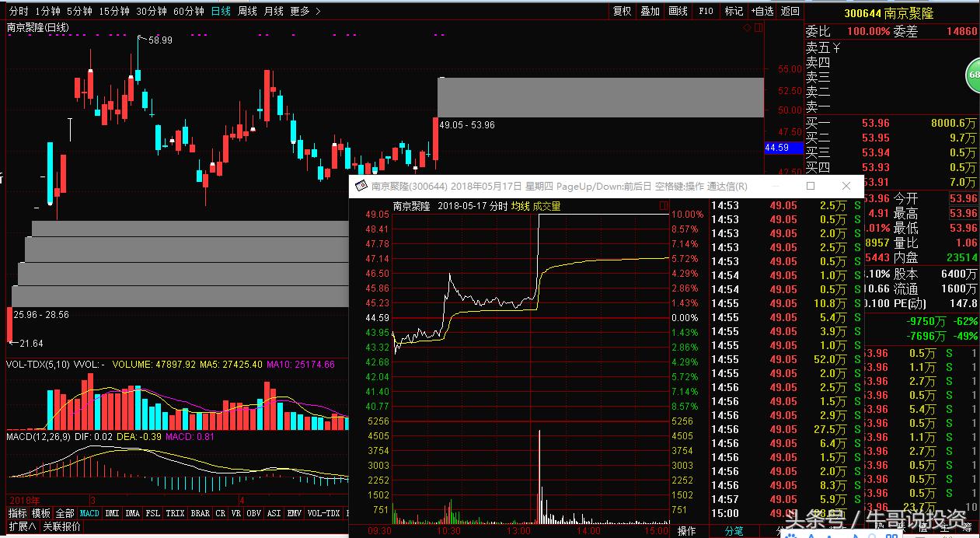
Task: Maximize the 南京聚隆 intraday popup window
Action: [811, 187]
